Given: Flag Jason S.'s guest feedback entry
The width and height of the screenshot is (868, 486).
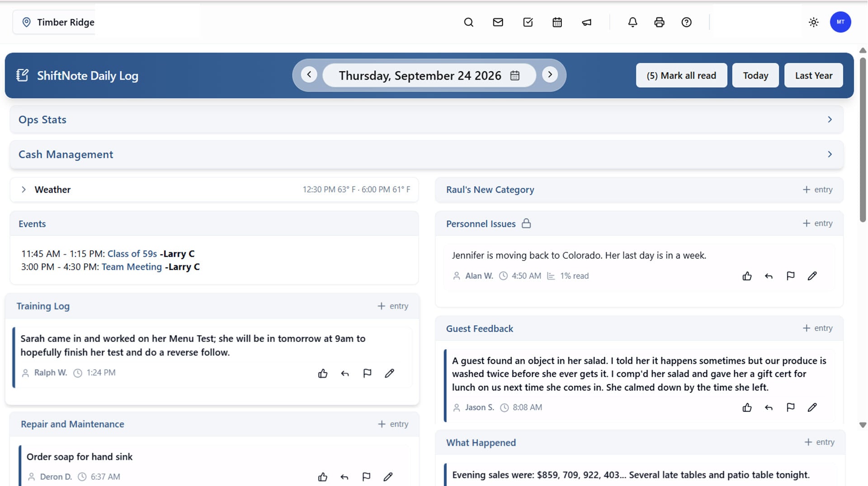Looking at the screenshot, I should 790,407.
